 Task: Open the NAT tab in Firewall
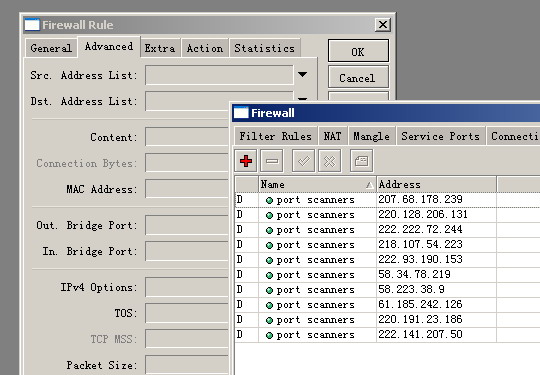[x=332, y=136]
